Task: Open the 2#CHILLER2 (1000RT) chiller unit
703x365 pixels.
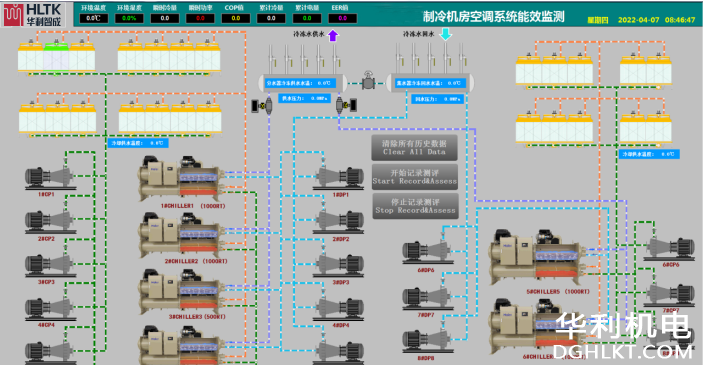Action: click(180, 235)
